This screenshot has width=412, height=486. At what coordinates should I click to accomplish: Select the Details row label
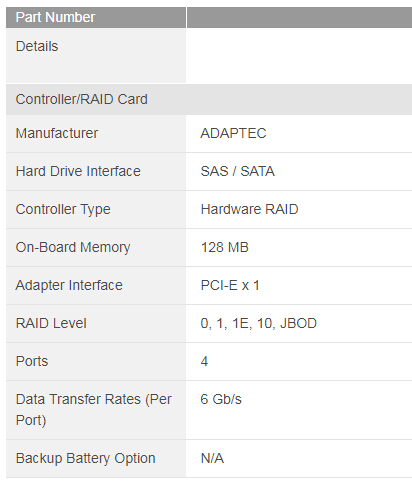[37, 46]
